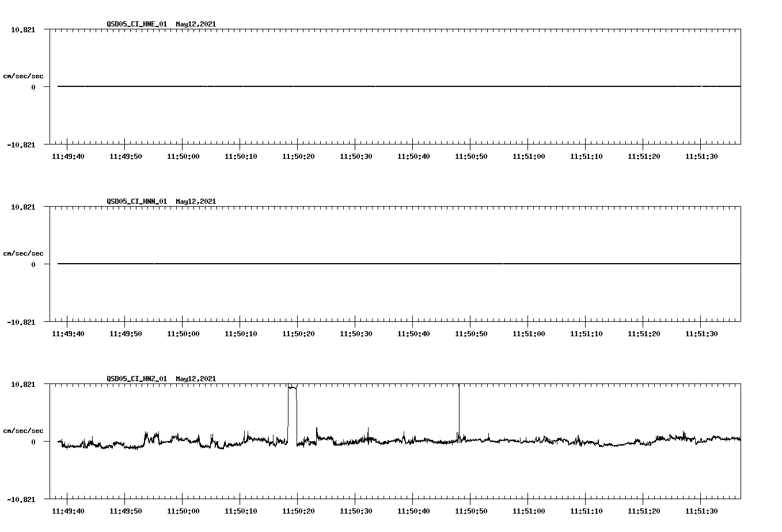Image resolution: width=782 pixels, height=532 pixels.
Task: Click the -10.821 amplitude label below HNZ plot
Action: 22,500
